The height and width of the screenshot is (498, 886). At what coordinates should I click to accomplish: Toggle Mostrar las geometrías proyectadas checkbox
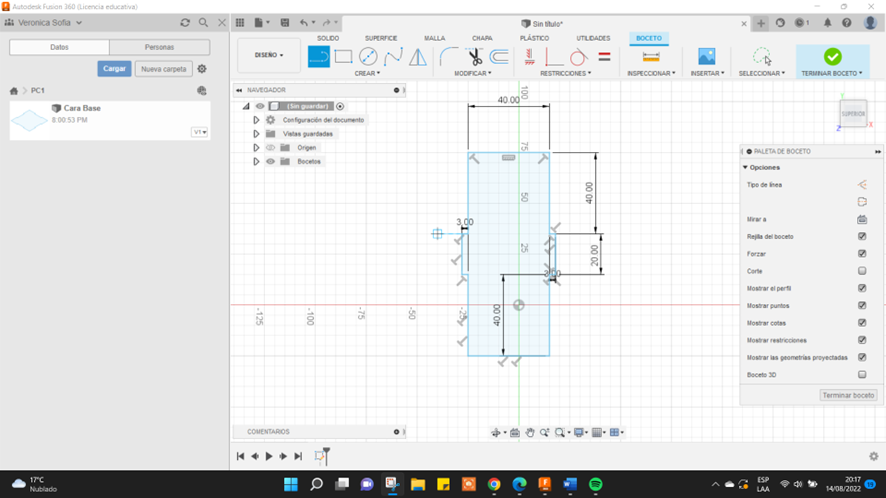(862, 357)
